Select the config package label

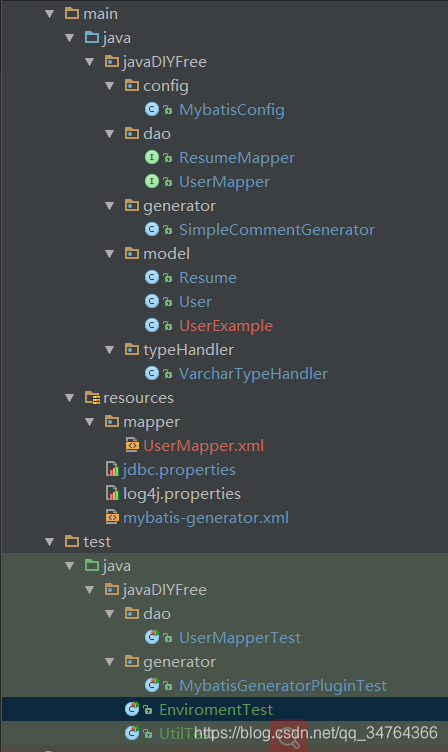[165, 86]
